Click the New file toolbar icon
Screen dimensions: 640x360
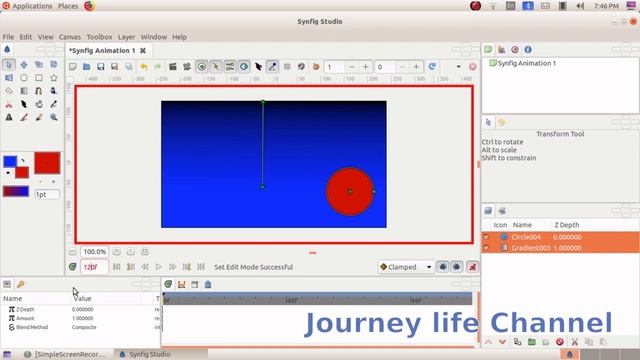point(73,67)
